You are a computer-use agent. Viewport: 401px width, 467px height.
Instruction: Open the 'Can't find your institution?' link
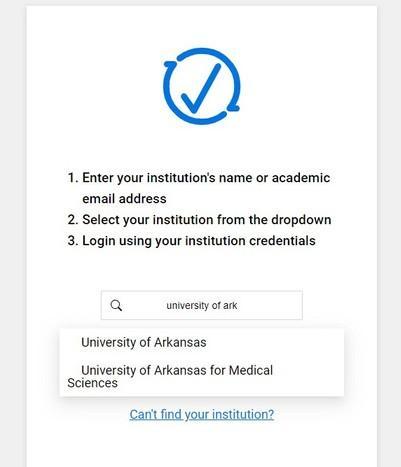pyautogui.click(x=202, y=414)
